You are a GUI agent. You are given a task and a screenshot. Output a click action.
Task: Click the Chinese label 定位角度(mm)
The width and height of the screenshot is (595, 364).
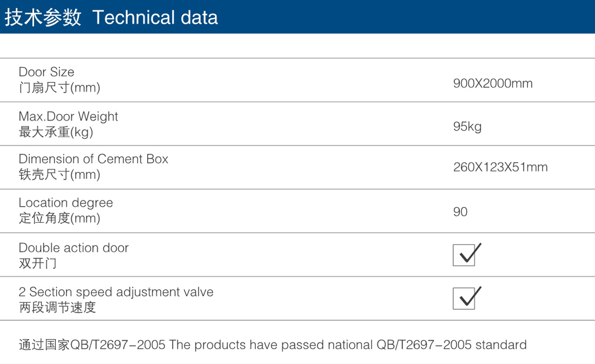coord(59,219)
